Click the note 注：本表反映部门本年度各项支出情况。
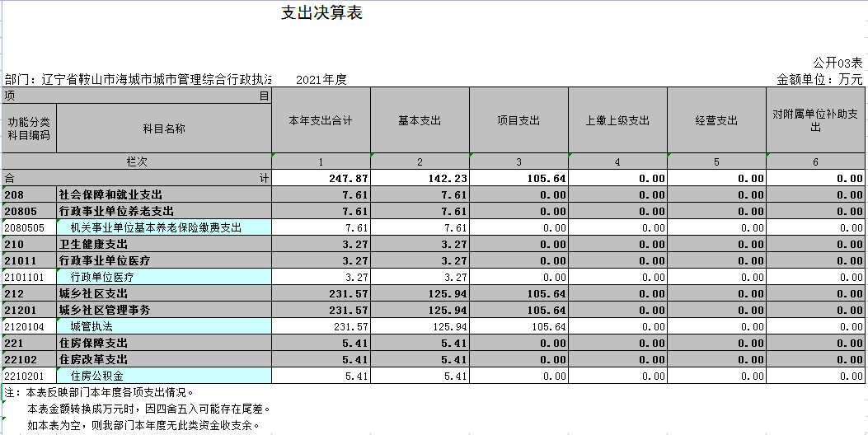The image size is (868, 435). 99,392
